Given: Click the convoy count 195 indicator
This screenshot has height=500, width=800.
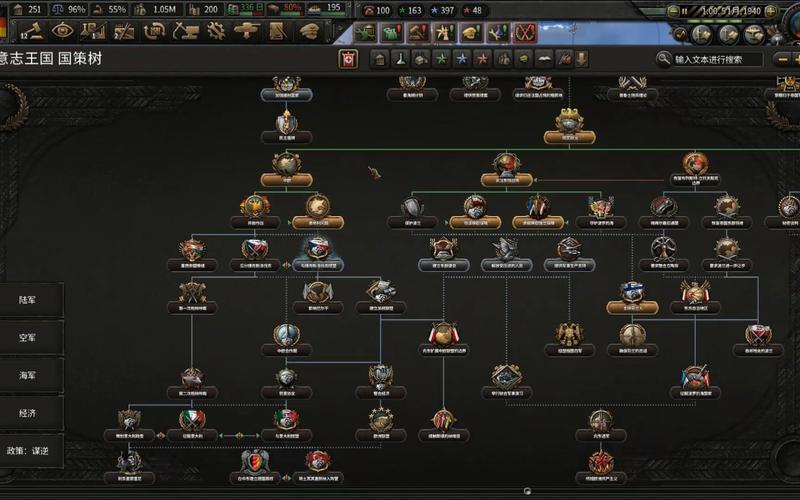Looking at the screenshot, I should (326, 9).
